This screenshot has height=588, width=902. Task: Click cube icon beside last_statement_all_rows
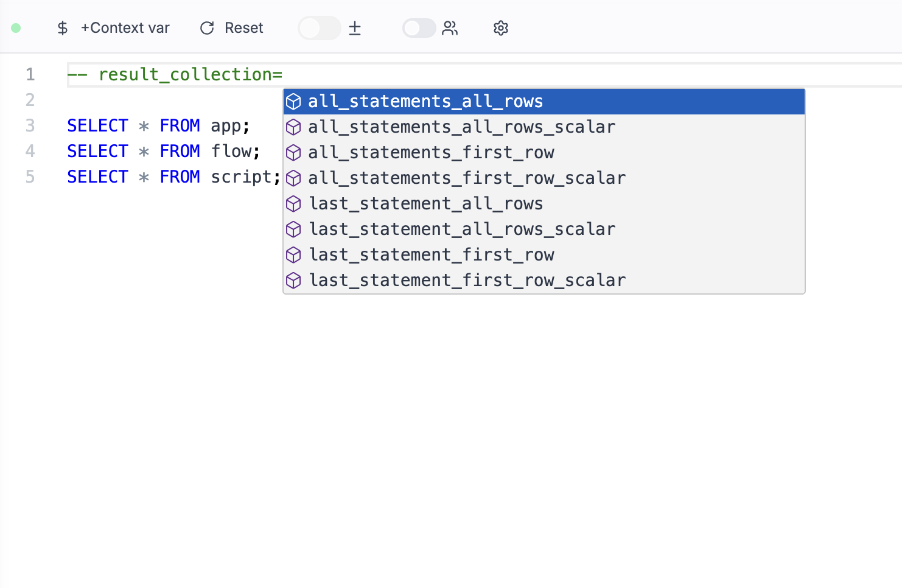[x=293, y=203]
